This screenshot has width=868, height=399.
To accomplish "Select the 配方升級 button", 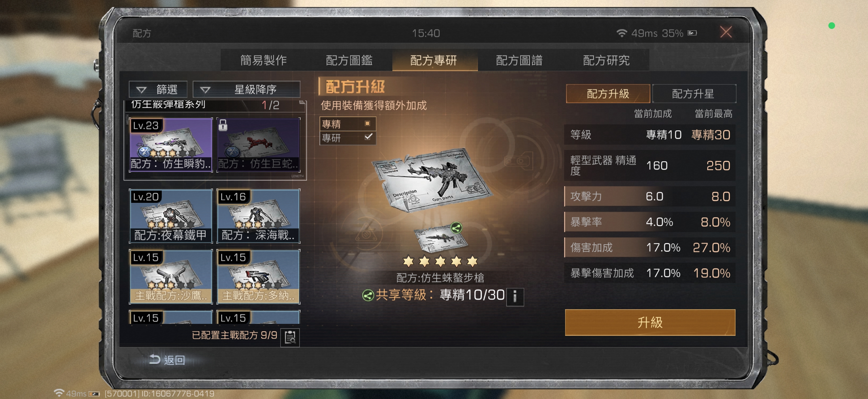I will coord(608,94).
